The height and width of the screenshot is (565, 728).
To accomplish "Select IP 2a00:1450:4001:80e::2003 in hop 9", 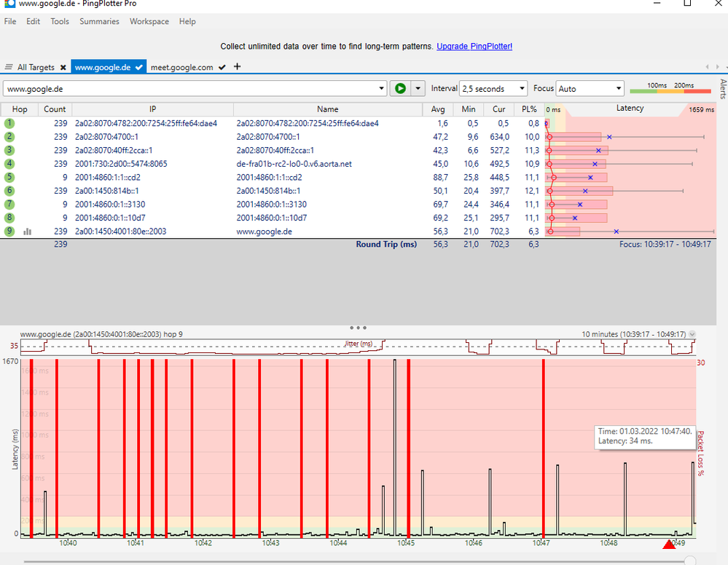I will click(x=120, y=231).
